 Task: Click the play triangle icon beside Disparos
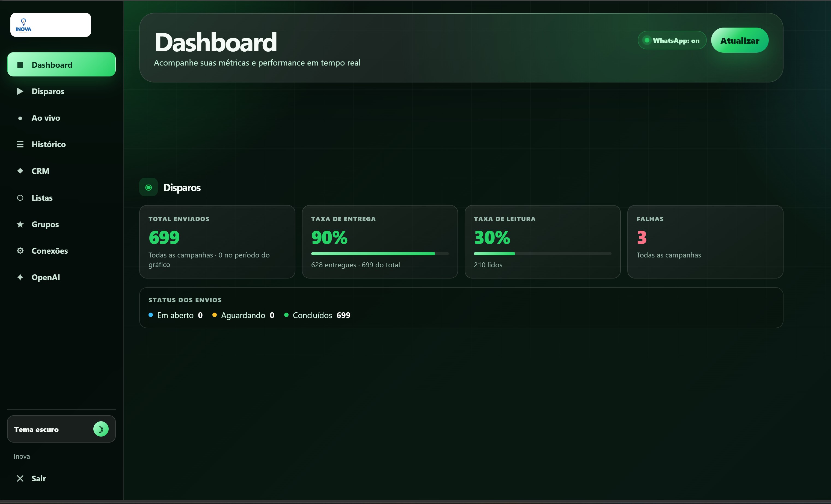coord(20,91)
